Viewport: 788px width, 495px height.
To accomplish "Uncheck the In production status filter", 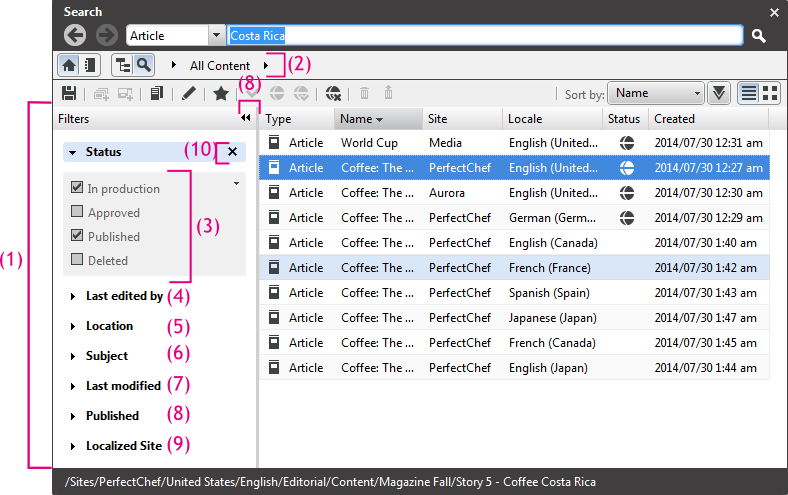I will pyautogui.click(x=77, y=188).
